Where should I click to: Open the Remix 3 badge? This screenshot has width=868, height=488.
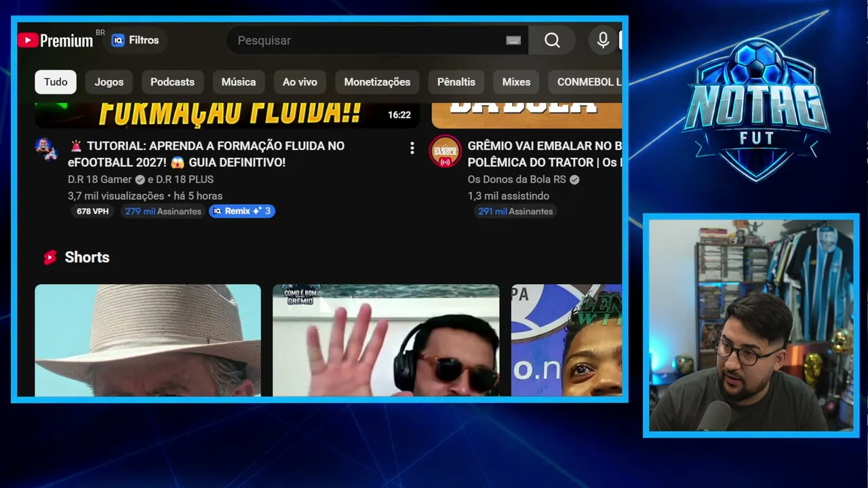coord(242,211)
